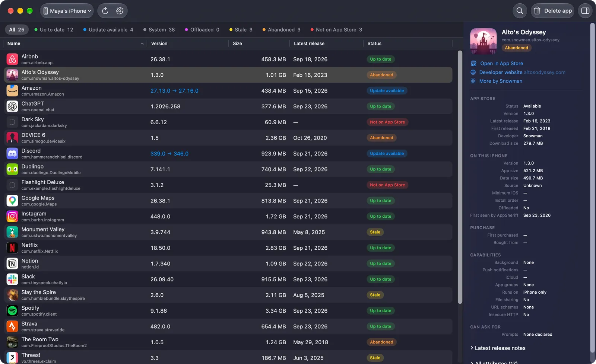Viewport: 596px width, 364px height.
Task: Click Netflix size 2.83 GB
Action: (276, 248)
